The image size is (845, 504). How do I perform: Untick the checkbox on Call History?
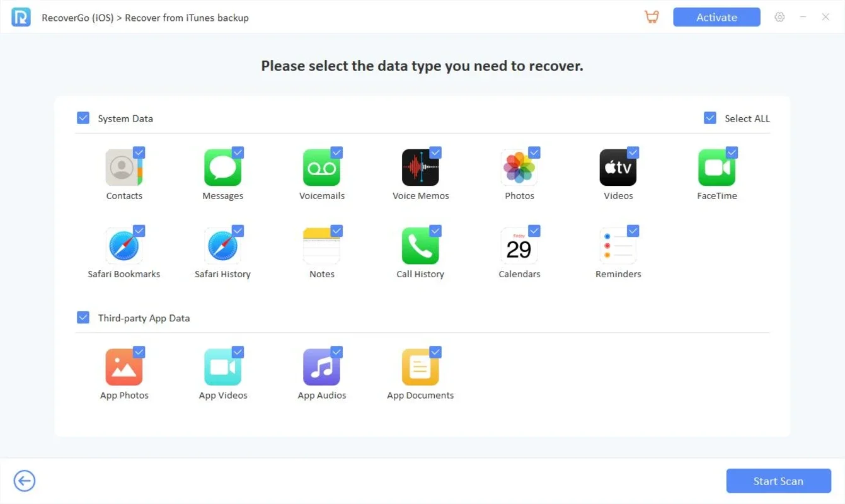point(435,231)
